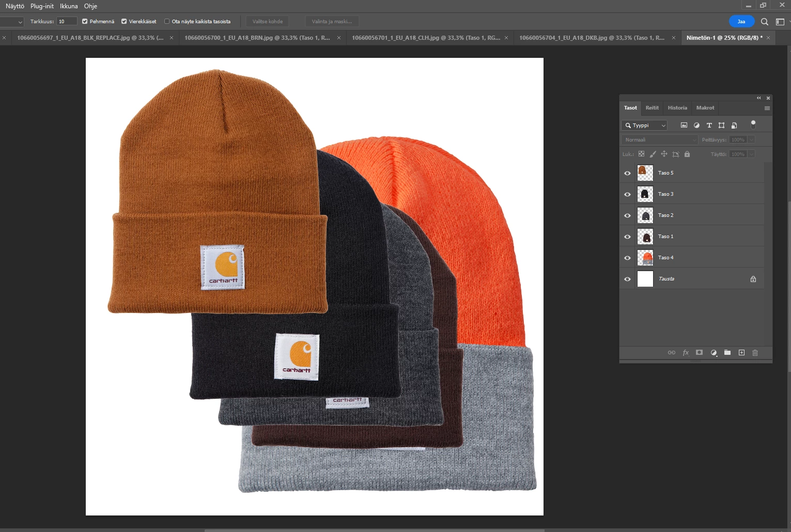Lock position move icon
This screenshot has height=532, width=791.
(x=664, y=154)
